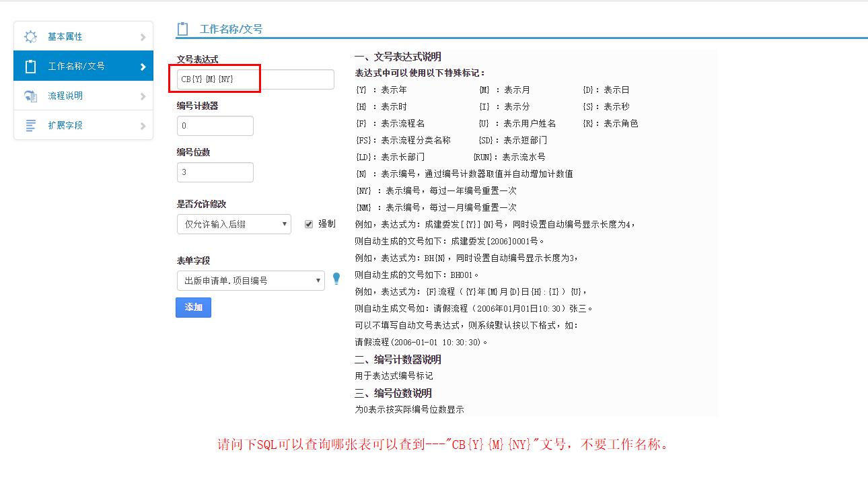Click the 用于表达式编号标记 text
This screenshot has height=494, width=868.
(x=394, y=376)
